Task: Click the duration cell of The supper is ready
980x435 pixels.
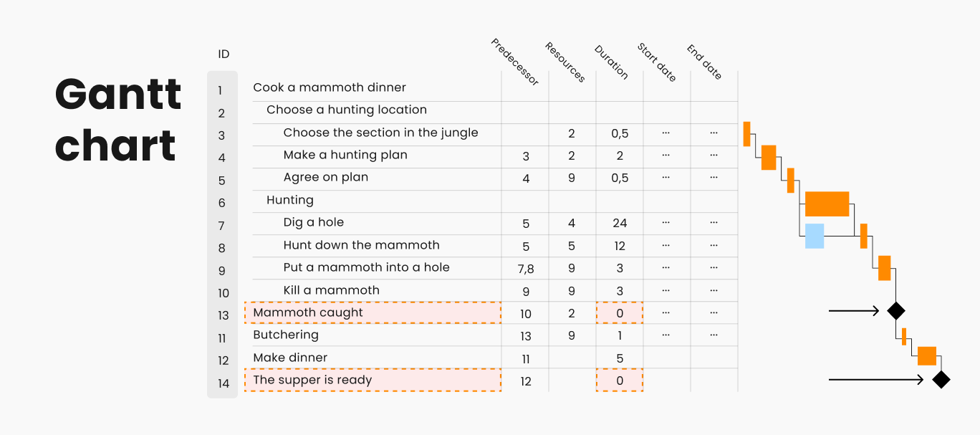Action: (x=620, y=381)
